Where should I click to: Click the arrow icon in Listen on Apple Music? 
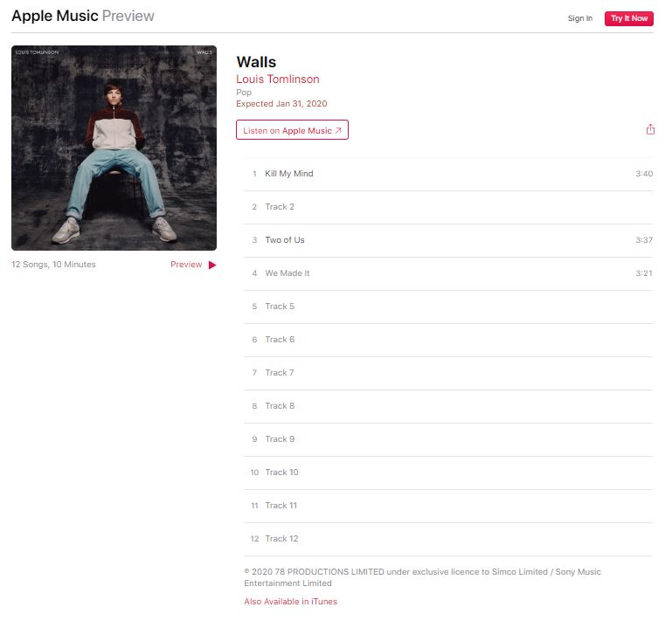[x=338, y=131]
